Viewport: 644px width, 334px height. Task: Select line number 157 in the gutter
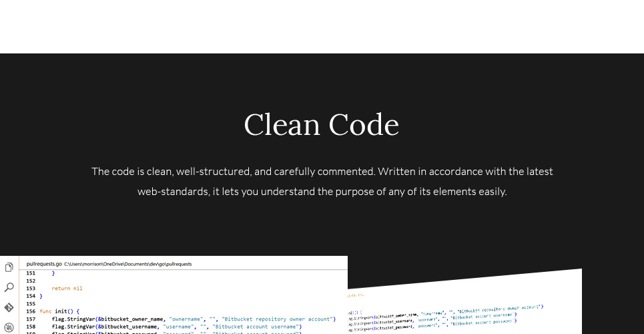click(x=31, y=319)
